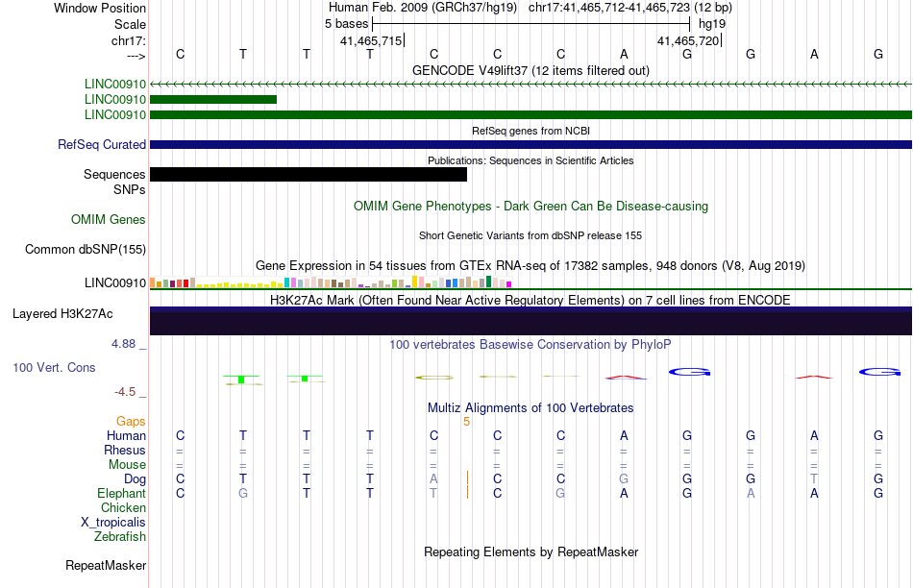Click the faded 'A' mismatch in Dog row
Screen dimensions: 913x588
point(433,478)
